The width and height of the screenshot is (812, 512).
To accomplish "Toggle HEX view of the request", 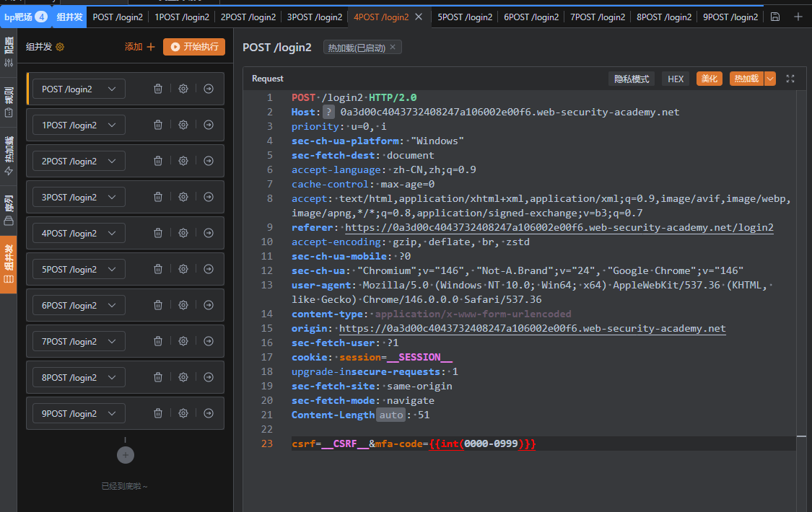I will click(676, 79).
